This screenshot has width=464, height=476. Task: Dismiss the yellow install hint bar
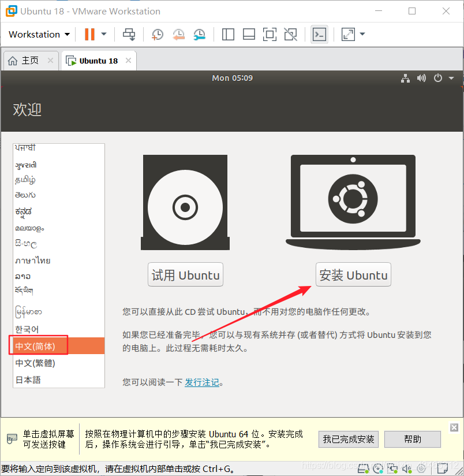454,427
